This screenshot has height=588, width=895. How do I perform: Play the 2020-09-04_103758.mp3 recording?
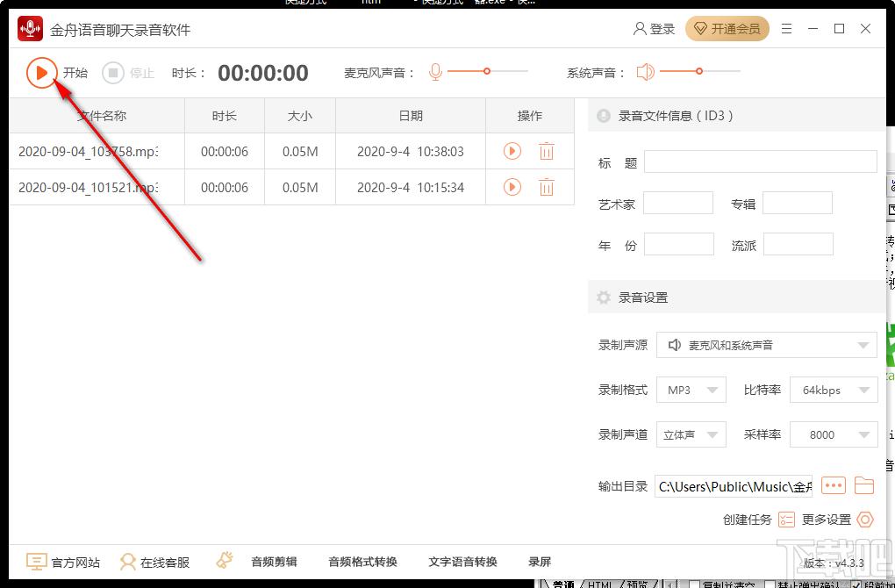point(512,151)
